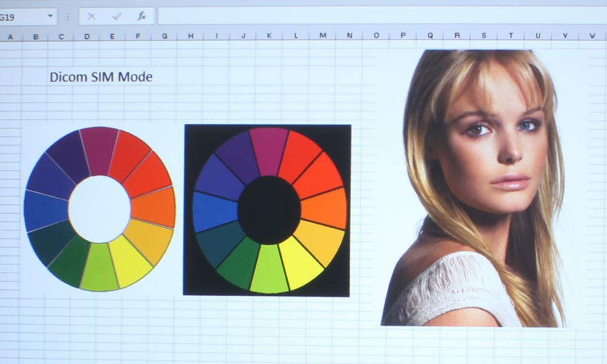
Task: Click the white center of the left color wheel
Action: pos(99,208)
